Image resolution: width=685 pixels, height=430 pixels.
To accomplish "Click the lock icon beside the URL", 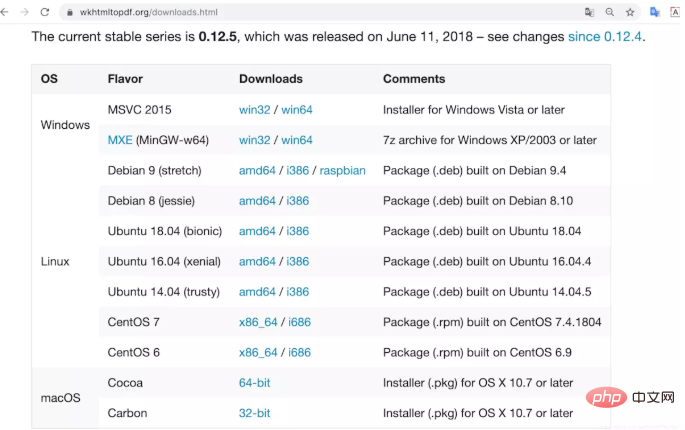I will pos(69,12).
